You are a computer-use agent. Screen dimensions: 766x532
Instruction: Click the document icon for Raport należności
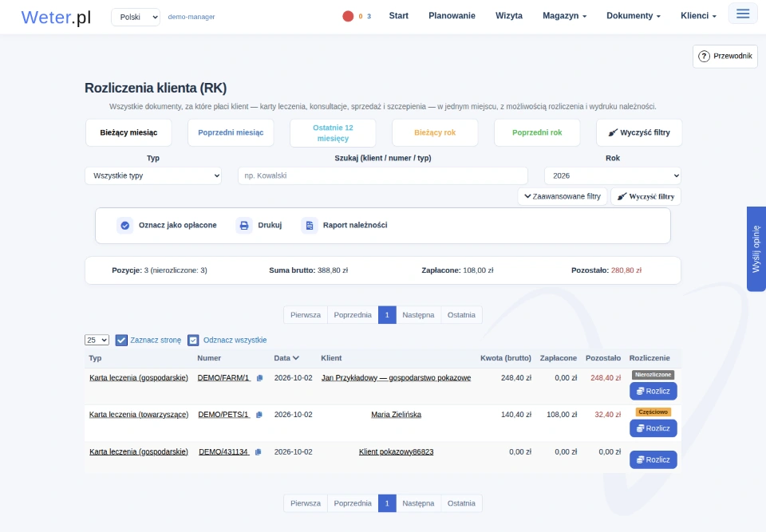click(310, 225)
